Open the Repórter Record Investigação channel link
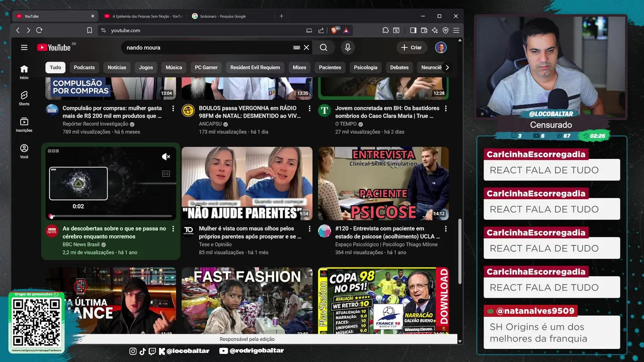 coord(96,124)
